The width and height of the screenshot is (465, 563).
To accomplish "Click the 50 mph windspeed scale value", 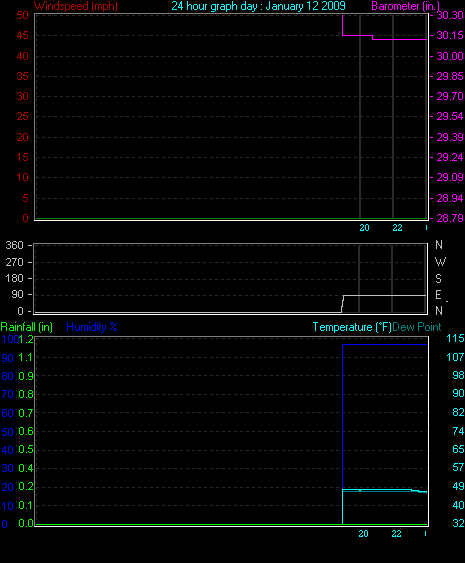I will [23, 15].
